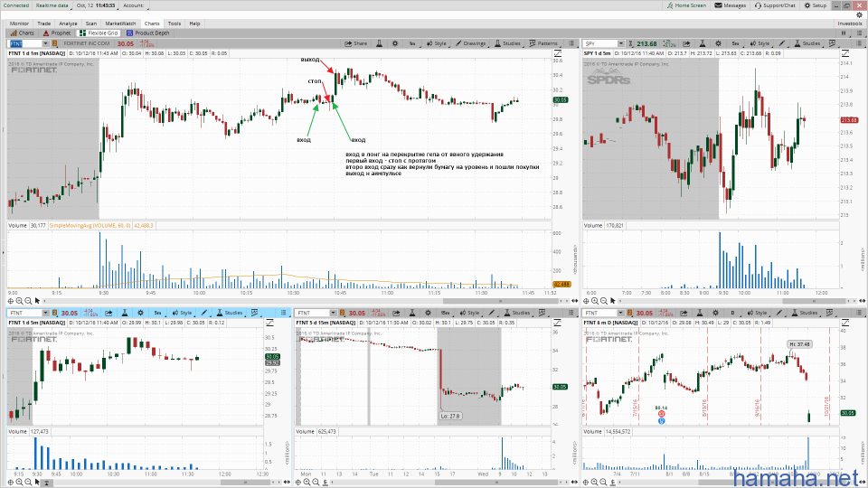Select the pencil drawing tool on SPY chart
Screen dimensions: 868x488
[781, 43]
